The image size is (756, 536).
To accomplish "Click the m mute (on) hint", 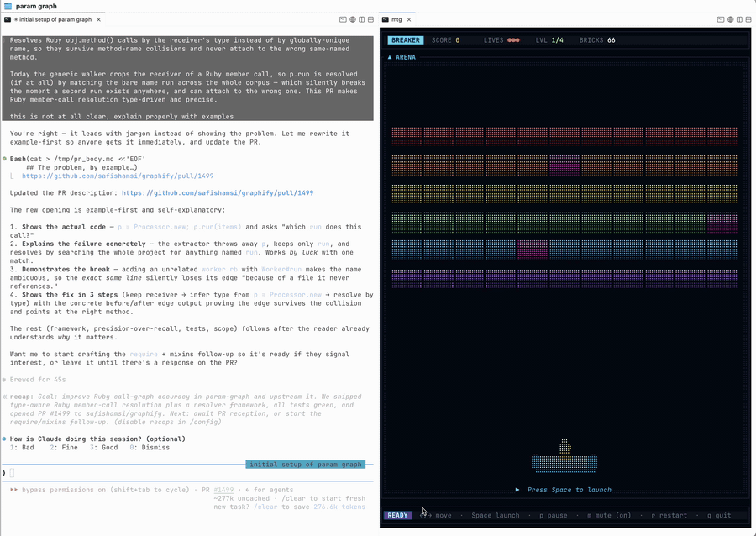I will [609, 515].
